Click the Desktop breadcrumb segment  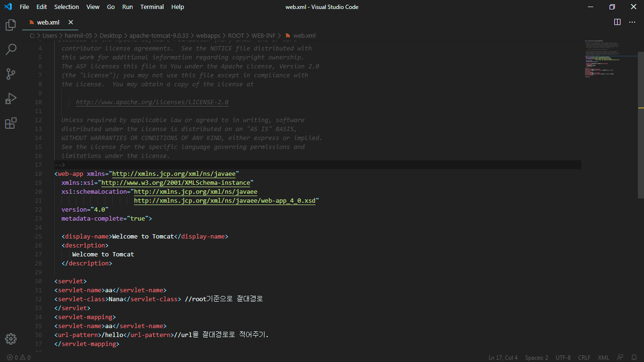click(x=110, y=35)
